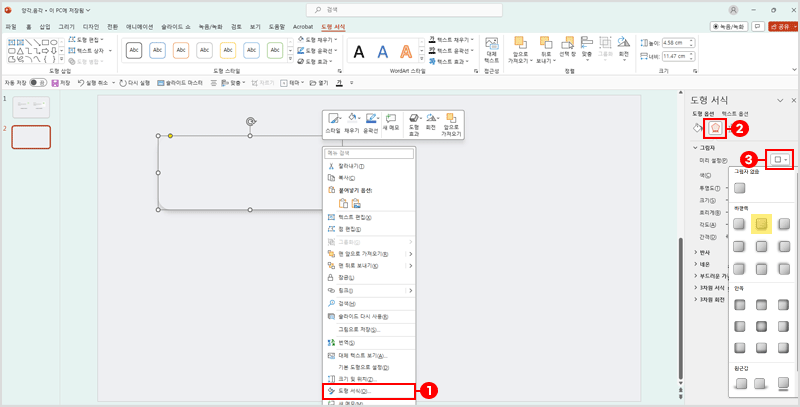Choose 번역 in context menu

pos(369,342)
